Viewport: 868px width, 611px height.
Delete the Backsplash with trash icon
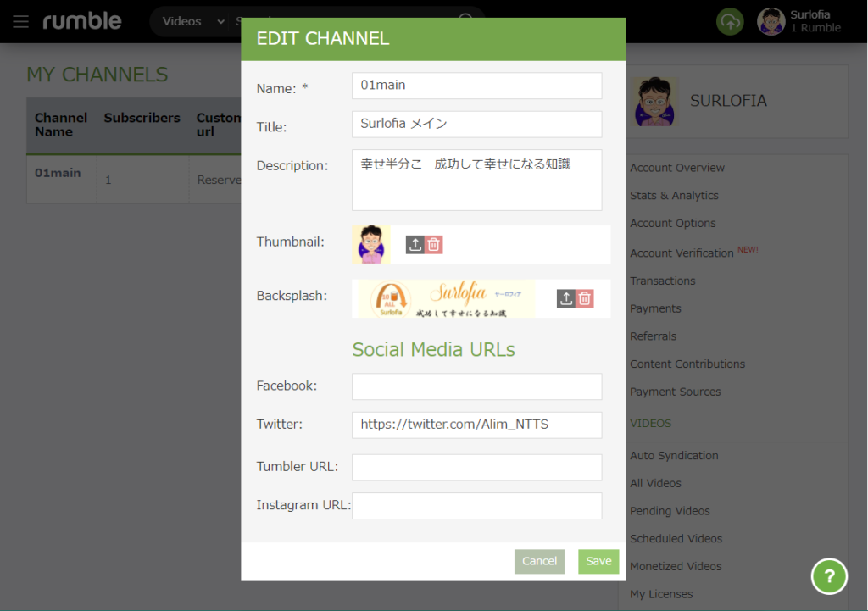(585, 298)
